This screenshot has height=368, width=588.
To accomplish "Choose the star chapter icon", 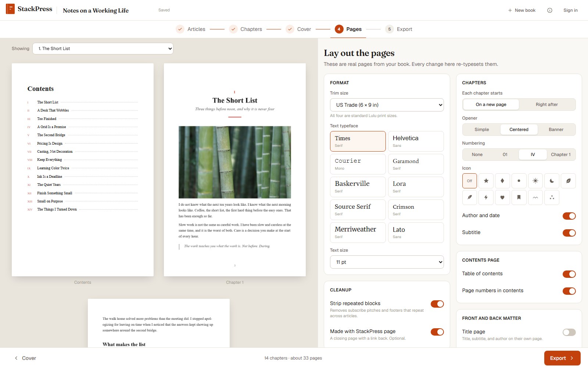I will [x=486, y=181].
